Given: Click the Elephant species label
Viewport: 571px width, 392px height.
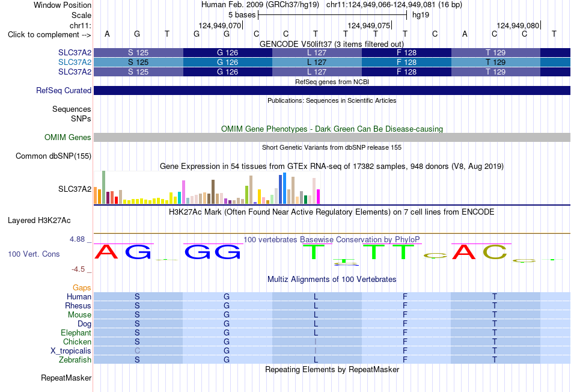Looking at the screenshot, I should (76, 332).
